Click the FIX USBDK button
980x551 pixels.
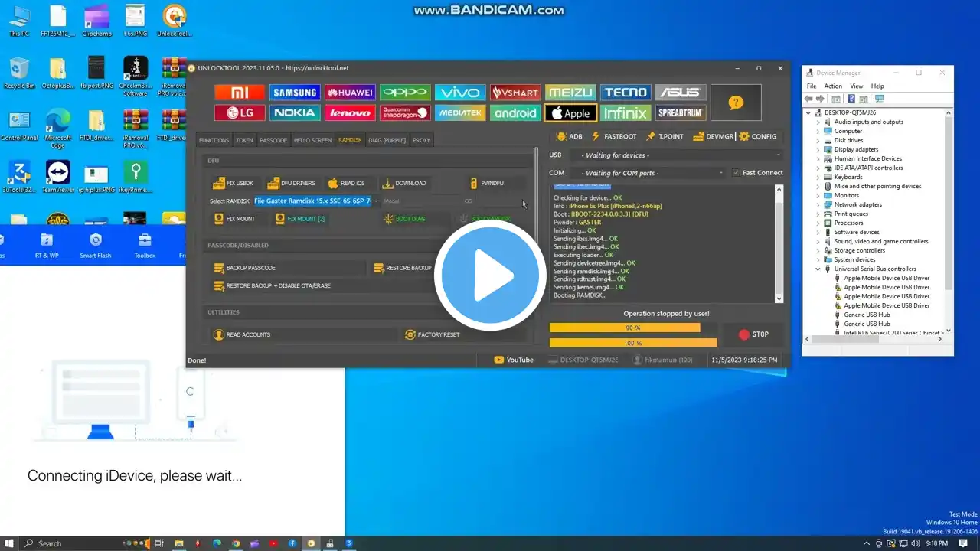[x=234, y=183]
